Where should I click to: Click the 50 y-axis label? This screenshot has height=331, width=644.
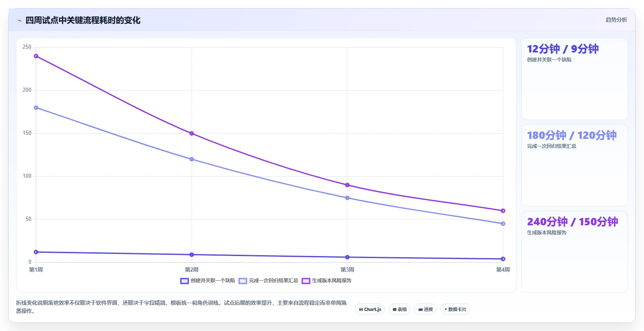(28, 219)
